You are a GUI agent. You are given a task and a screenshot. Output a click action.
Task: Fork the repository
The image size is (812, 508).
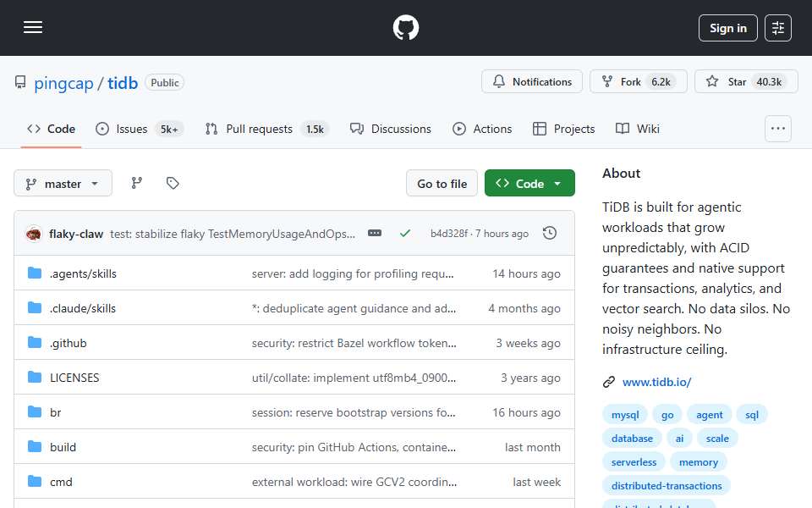[638, 81]
